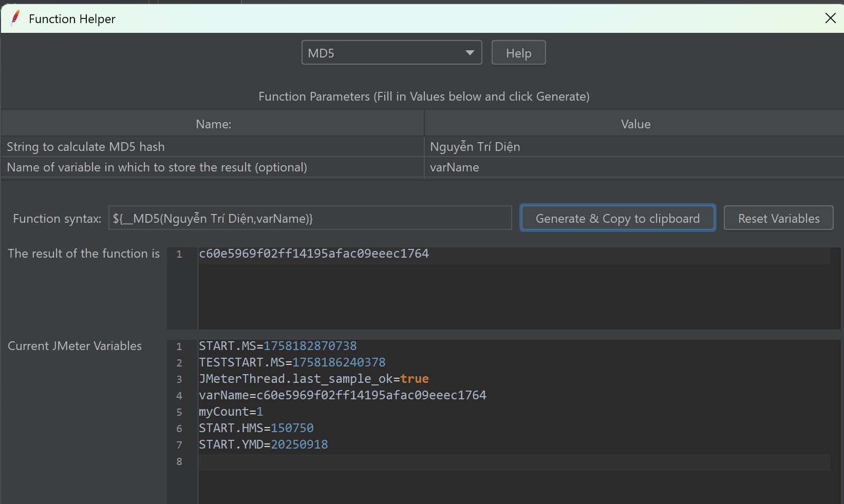Click the Name: column header
The width and height of the screenshot is (844, 504).
(213, 124)
